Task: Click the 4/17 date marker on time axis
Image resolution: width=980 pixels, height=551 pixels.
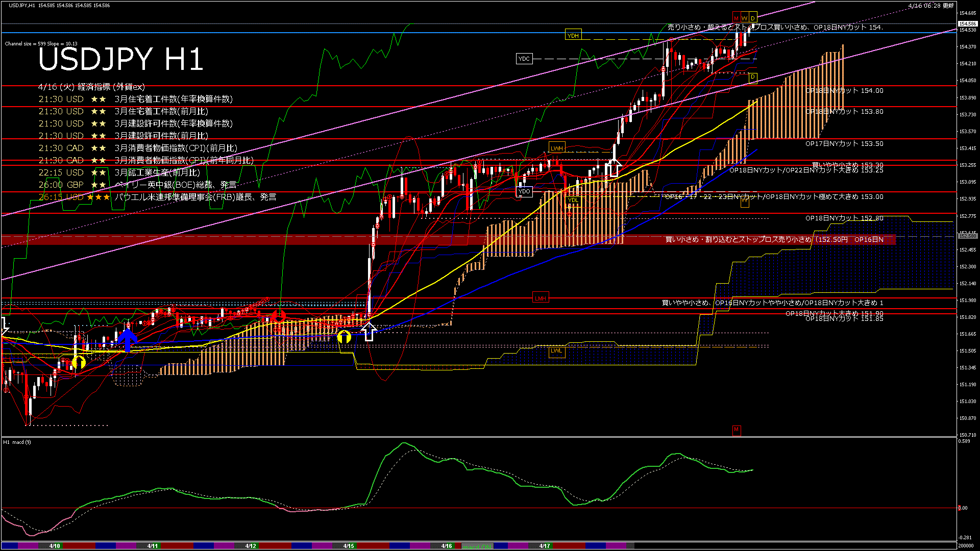Action: coord(545,546)
